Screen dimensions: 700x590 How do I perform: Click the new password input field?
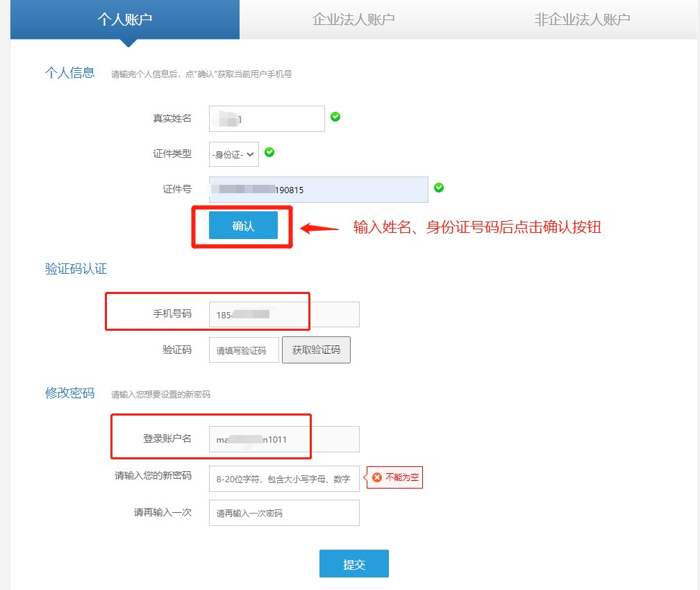[x=283, y=479]
